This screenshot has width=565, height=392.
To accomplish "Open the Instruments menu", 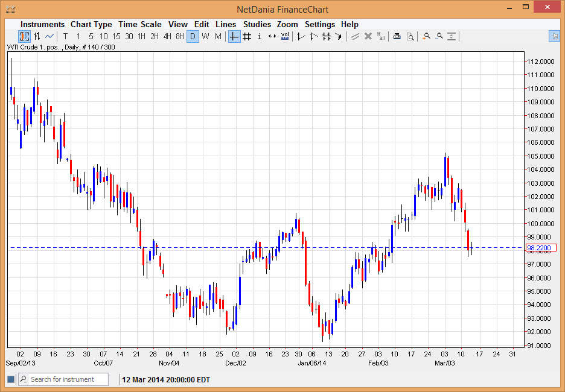I will pyautogui.click(x=42, y=24).
